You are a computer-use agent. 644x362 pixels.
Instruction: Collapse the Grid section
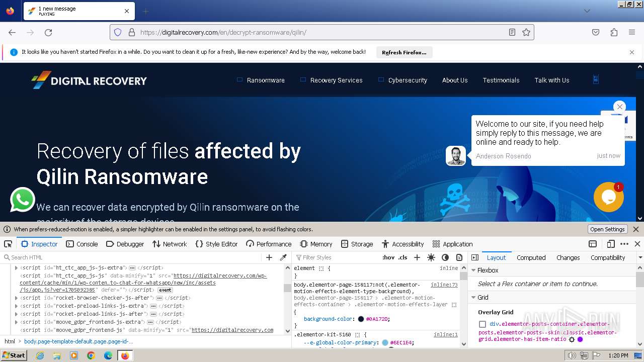click(x=473, y=298)
